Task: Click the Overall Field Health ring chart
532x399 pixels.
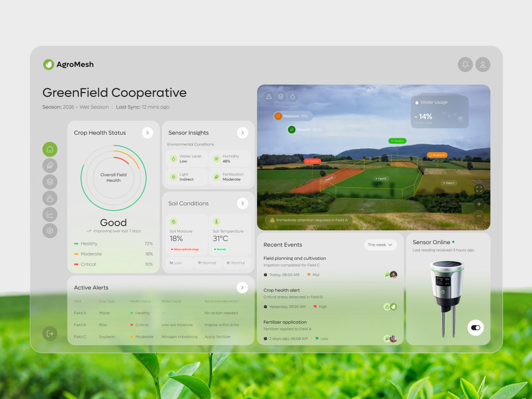Action: tap(114, 178)
